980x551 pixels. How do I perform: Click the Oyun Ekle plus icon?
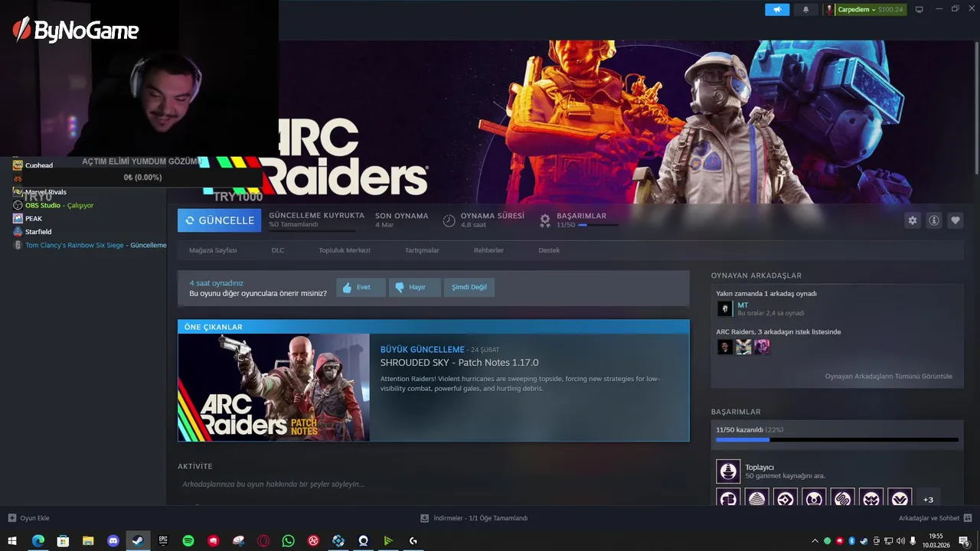pyautogui.click(x=12, y=518)
